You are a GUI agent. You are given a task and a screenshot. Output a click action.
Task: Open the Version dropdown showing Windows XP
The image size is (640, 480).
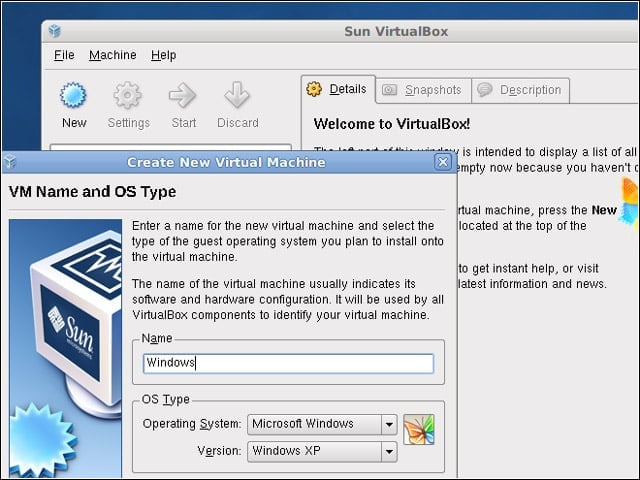click(322, 451)
